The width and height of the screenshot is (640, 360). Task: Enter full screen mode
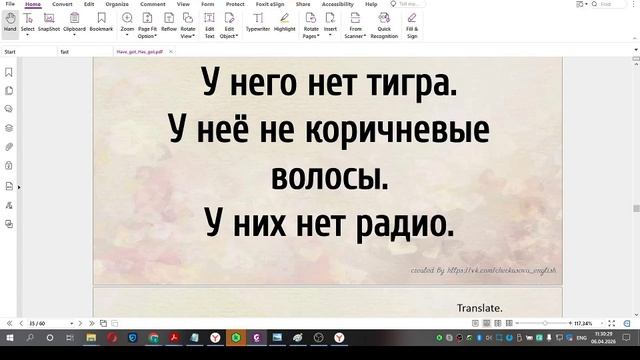(x=611, y=323)
